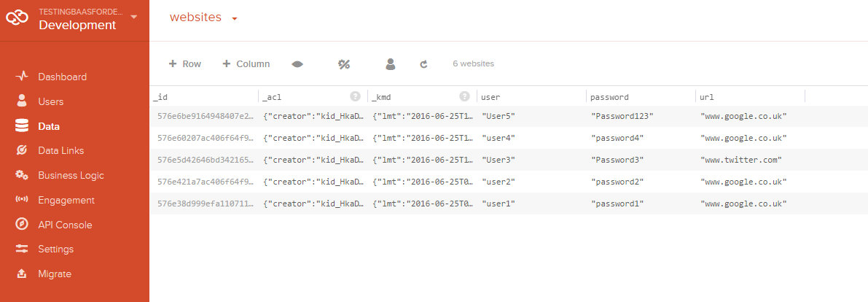The image size is (868, 302).
Task: Add a new Row
Action: click(x=185, y=64)
